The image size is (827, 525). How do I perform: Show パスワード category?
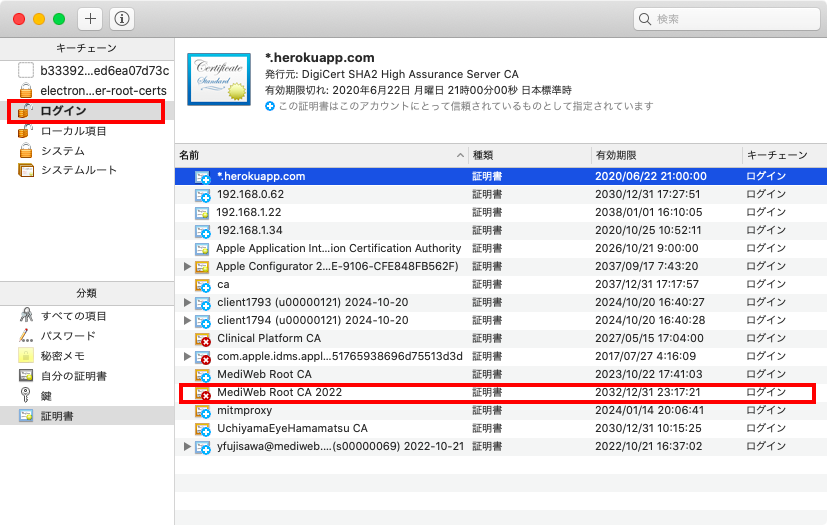coord(87,336)
